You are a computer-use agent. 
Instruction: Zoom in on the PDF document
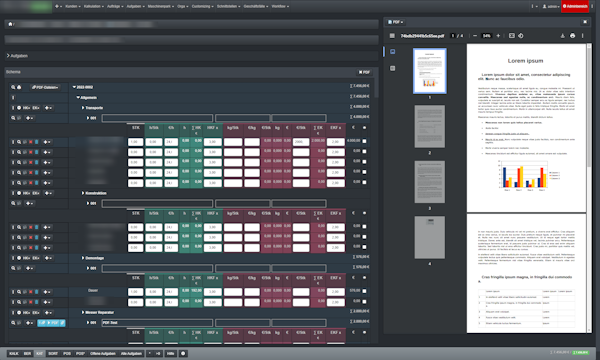click(498, 36)
